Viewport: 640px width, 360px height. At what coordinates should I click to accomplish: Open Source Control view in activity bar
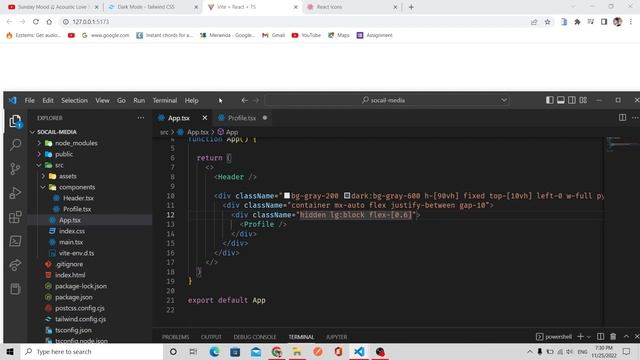point(16,169)
